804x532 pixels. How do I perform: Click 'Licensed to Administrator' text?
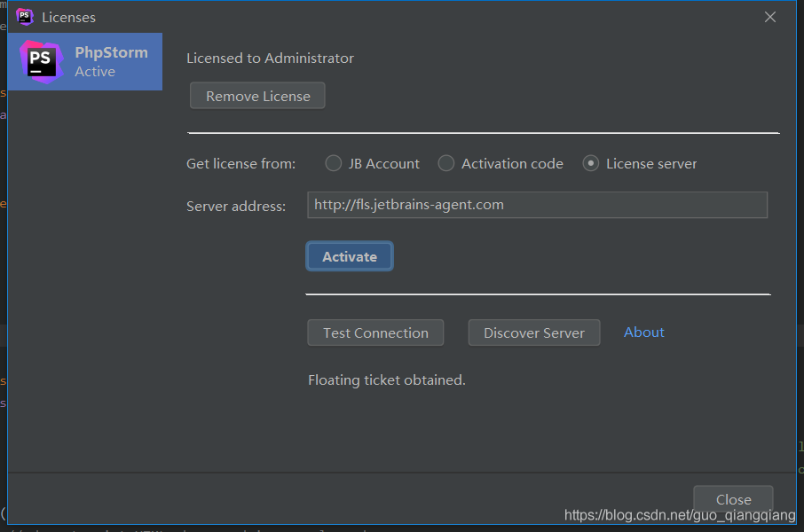coord(271,59)
